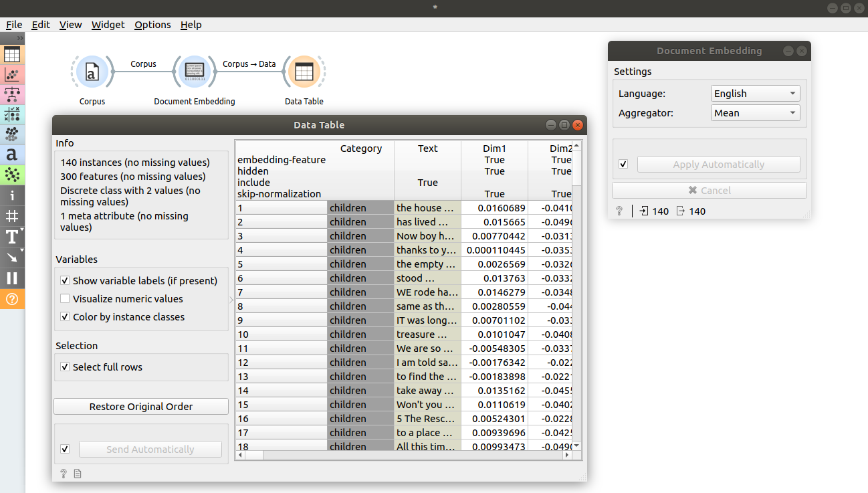Toggle the canvas grid icon

click(x=12, y=216)
